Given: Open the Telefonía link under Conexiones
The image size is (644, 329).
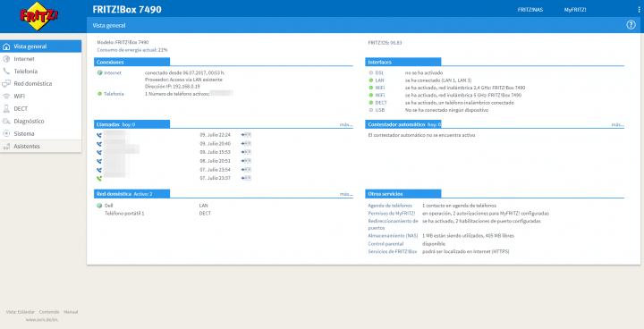Looking at the screenshot, I should coord(114,94).
